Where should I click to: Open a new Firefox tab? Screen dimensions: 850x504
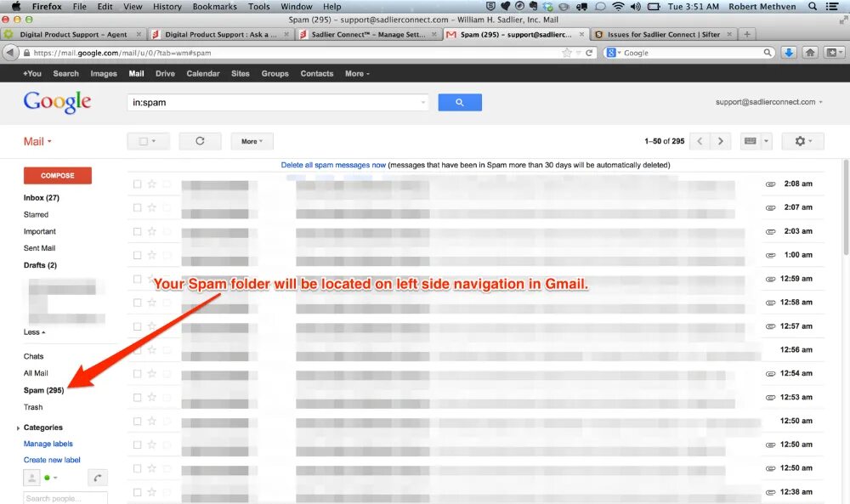[747, 34]
